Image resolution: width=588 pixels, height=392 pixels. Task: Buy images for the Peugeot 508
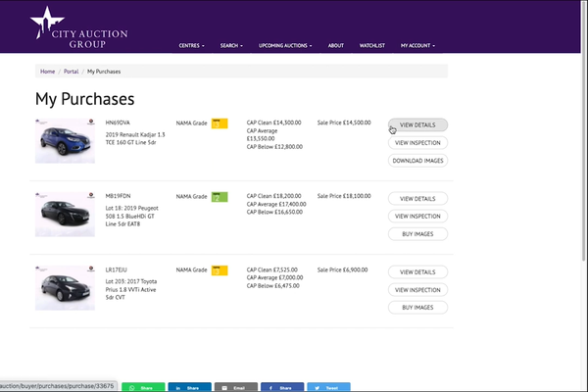point(418,234)
